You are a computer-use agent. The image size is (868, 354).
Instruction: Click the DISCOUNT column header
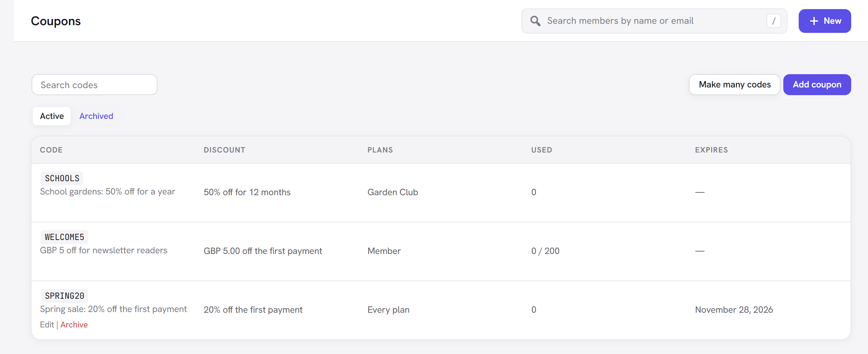click(x=224, y=150)
